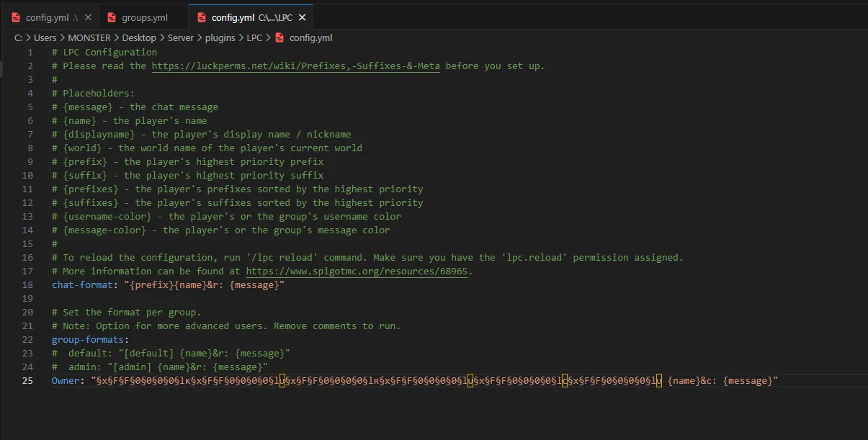The height and width of the screenshot is (440, 868).
Task: Click the {name}&c: {message} ending of line 25
Action: [720, 380]
